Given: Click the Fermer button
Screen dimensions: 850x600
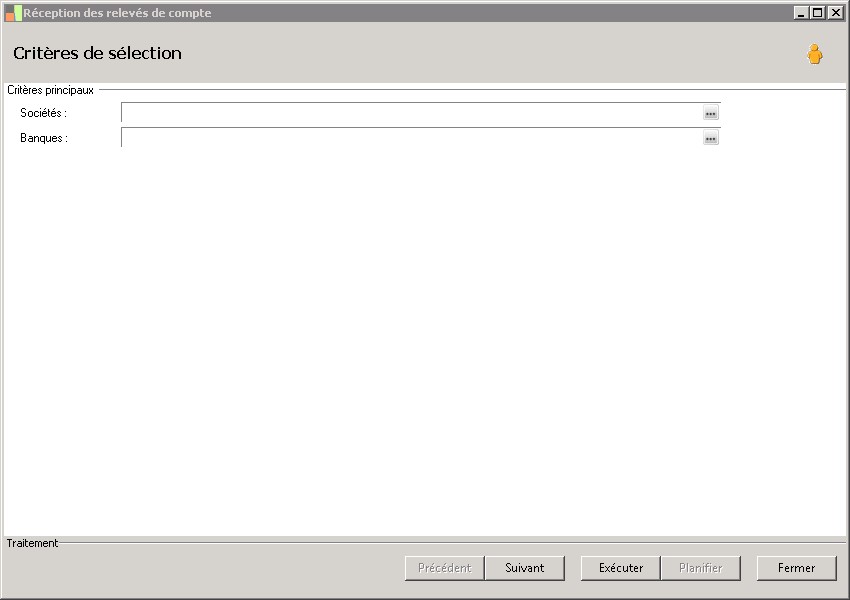Looking at the screenshot, I should [796, 568].
